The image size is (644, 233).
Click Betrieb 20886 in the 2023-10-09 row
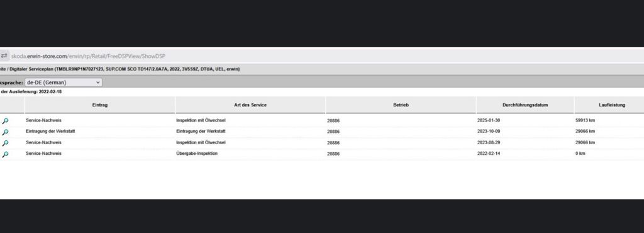click(333, 132)
